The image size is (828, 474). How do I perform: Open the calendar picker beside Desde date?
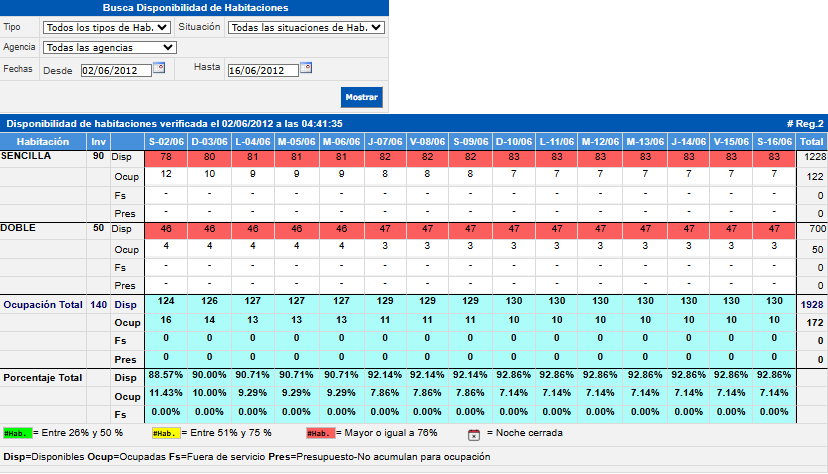pos(159,69)
